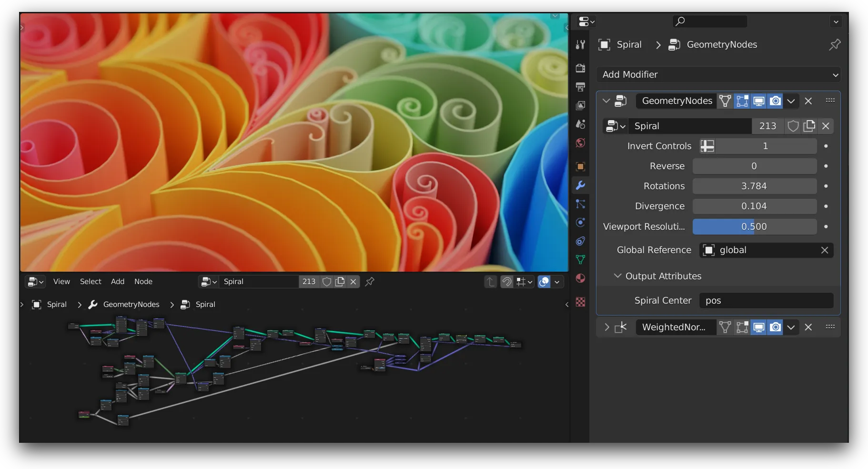The image size is (868, 469).
Task: Toggle GeometryNodes modifier edit mode display
Action: tap(742, 101)
